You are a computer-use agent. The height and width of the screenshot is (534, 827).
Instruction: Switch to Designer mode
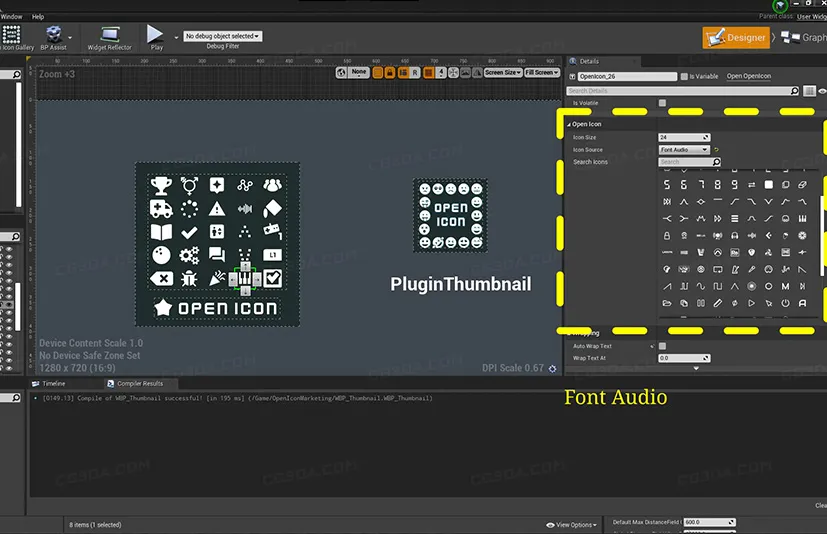point(736,37)
